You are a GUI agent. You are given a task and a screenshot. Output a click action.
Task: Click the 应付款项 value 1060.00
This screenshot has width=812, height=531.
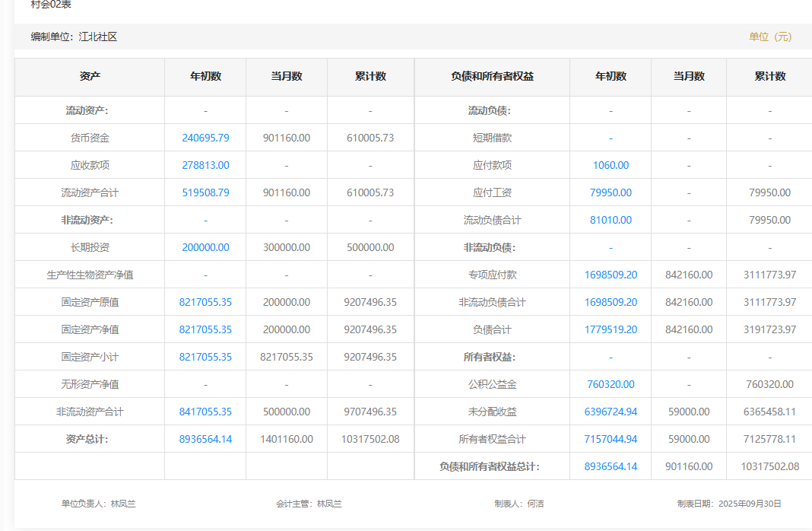[611, 165]
